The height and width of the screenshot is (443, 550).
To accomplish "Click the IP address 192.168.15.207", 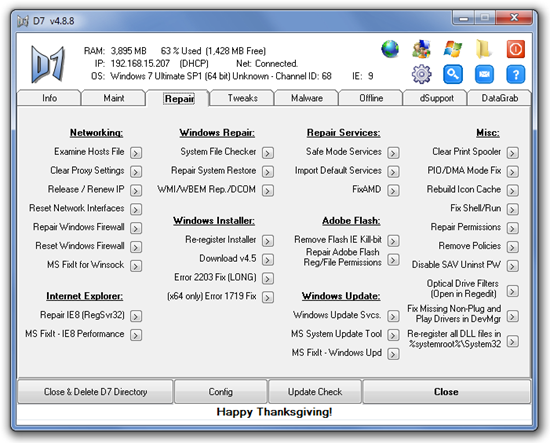I will 140,64.
